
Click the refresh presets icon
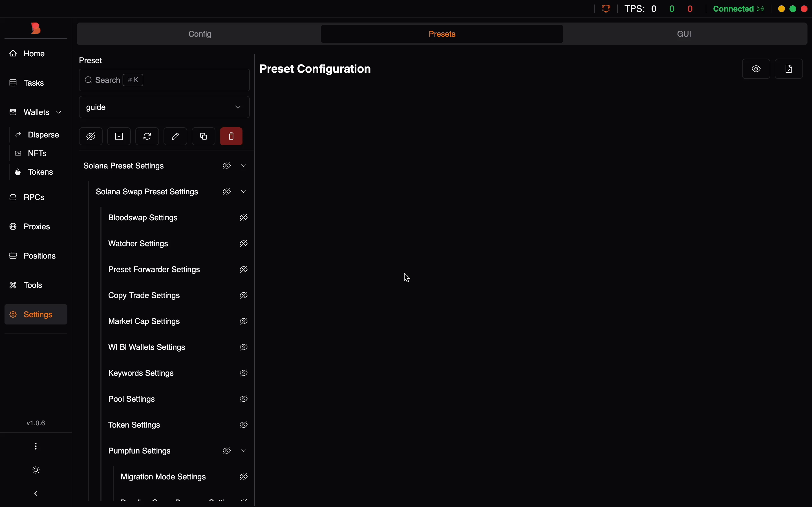coord(147,137)
